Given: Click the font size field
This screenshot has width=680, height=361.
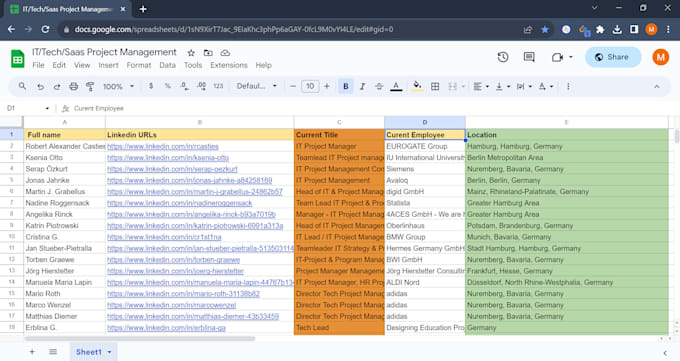Looking at the screenshot, I should 310,86.
